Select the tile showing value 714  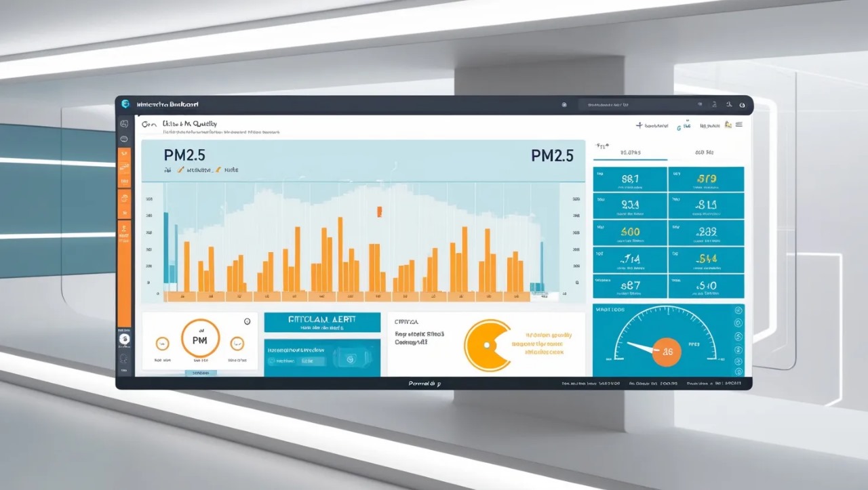click(630, 260)
